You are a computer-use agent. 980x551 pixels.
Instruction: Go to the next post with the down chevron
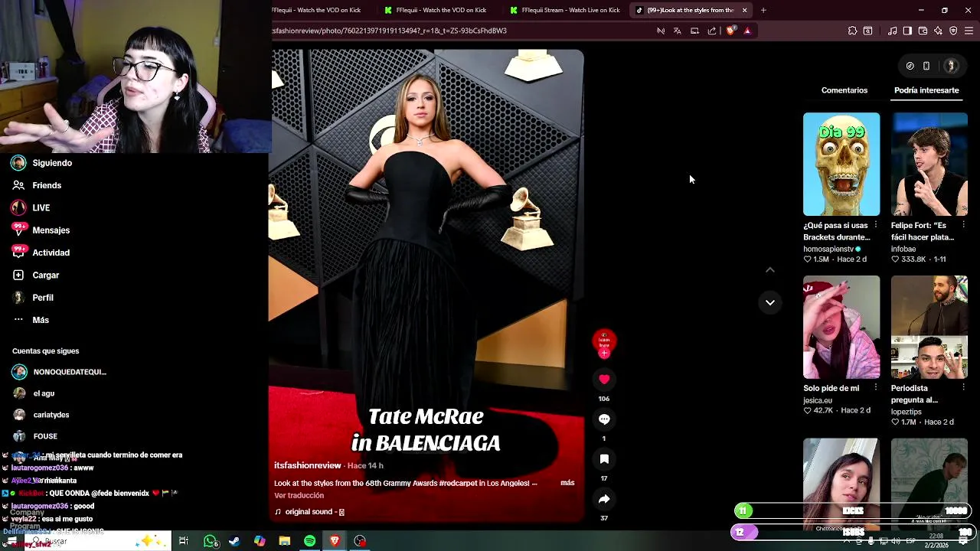click(x=770, y=302)
